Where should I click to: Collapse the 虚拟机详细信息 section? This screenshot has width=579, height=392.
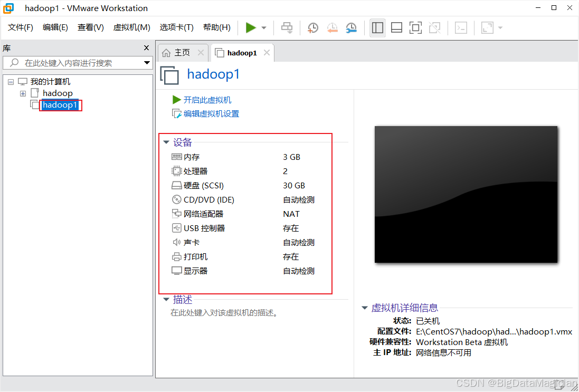tap(365, 308)
